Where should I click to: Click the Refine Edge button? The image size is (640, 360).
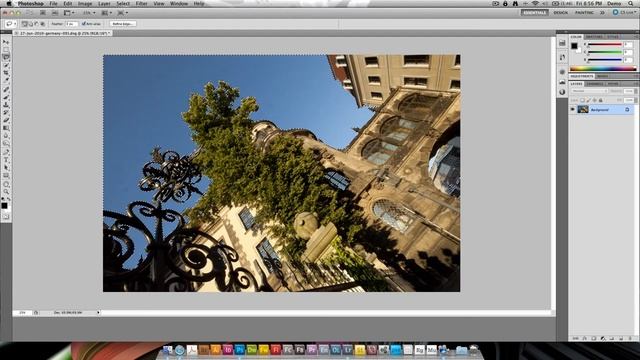tap(122, 24)
